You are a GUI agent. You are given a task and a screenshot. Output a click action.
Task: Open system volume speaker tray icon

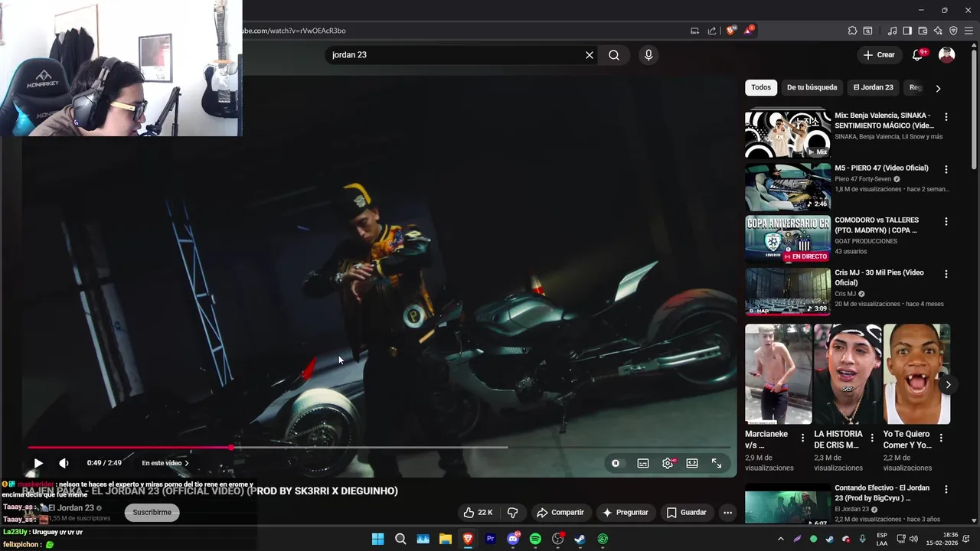pos(914,539)
